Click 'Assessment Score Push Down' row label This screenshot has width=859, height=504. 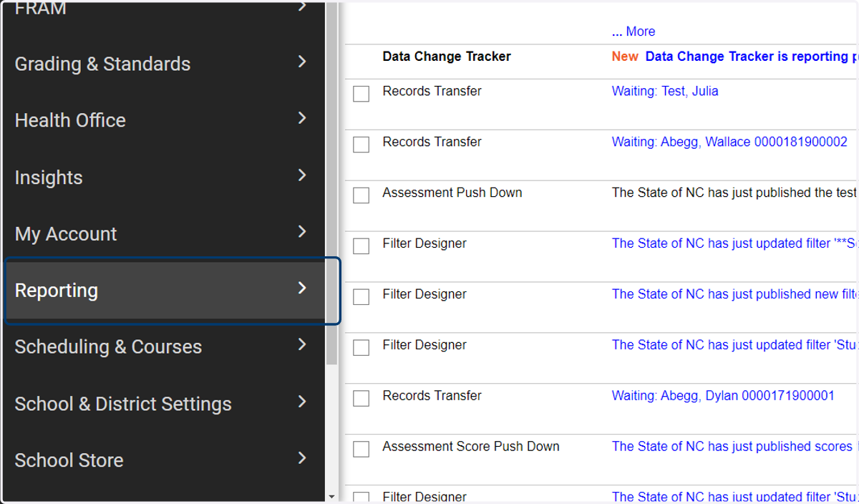[471, 446]
